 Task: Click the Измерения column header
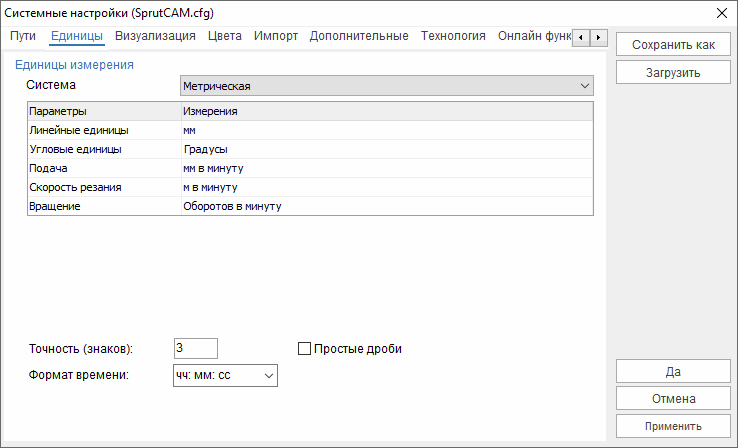[387, 111]
